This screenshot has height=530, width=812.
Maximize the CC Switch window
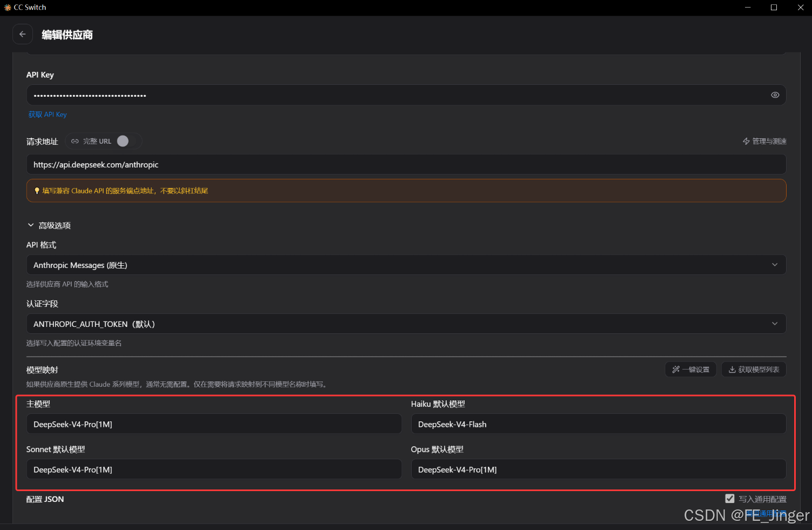[774, 8]
